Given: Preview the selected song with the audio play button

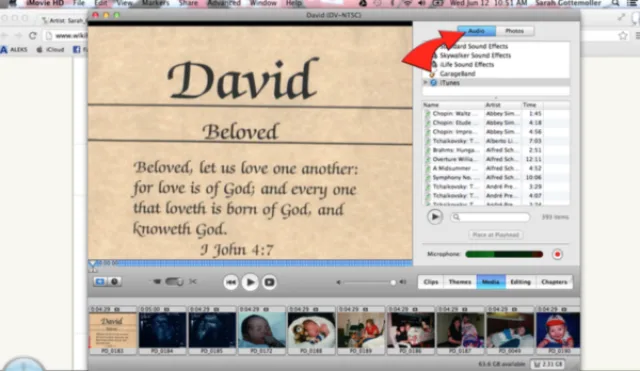Looking at the screenshot, I should click(435, 217).
